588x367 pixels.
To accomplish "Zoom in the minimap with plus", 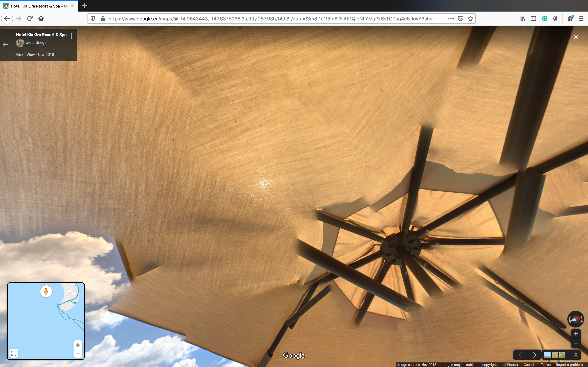I will coord(78,345).
